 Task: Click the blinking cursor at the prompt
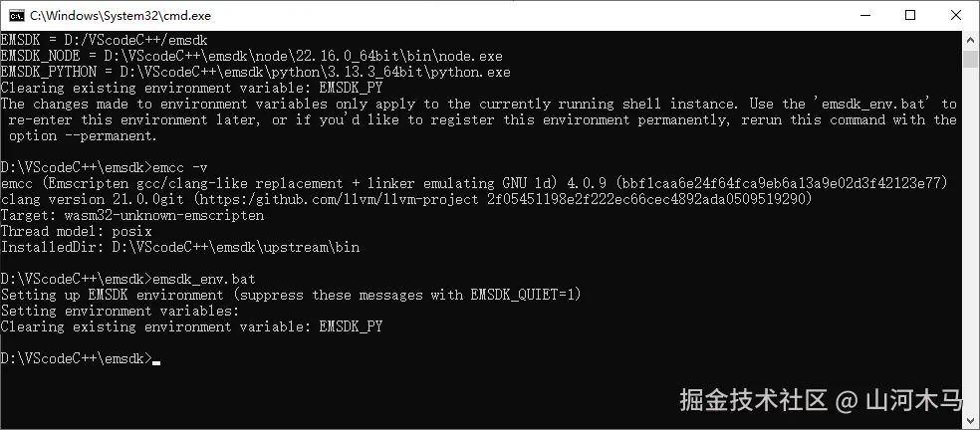(156, 362)
